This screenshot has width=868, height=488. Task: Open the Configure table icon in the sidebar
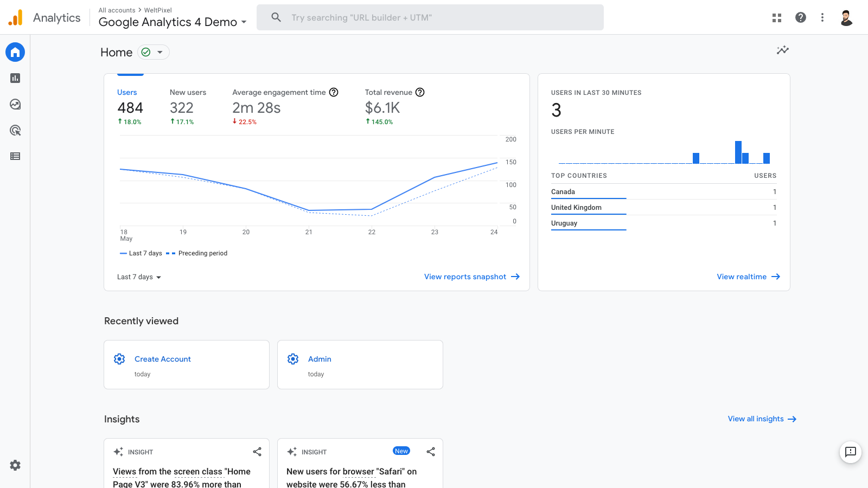click(15, 156)
